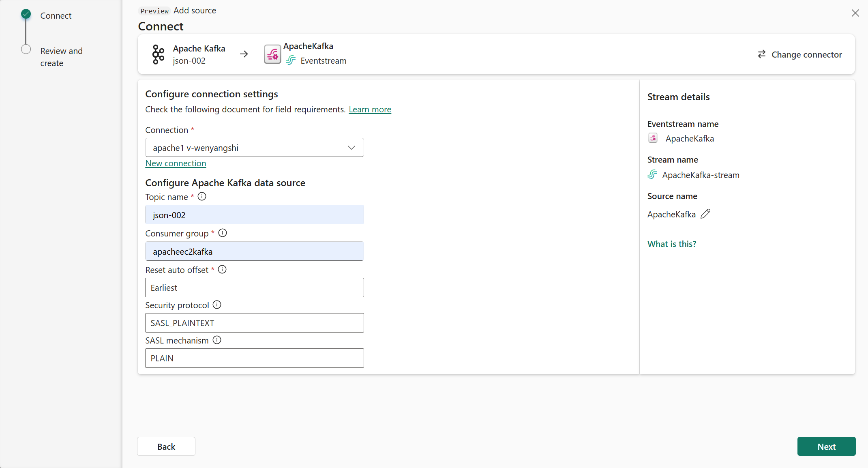Screen dimensions: 868x468
Task: Click the json-002 text under Apache Kafka
Action: click(x=189, y=61)
